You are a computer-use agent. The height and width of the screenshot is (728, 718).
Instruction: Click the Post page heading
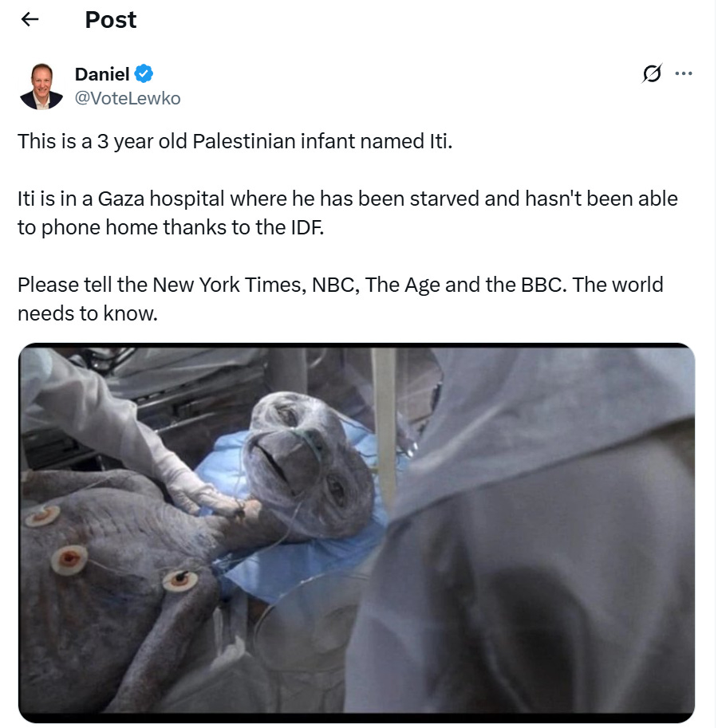click(111, 20)
